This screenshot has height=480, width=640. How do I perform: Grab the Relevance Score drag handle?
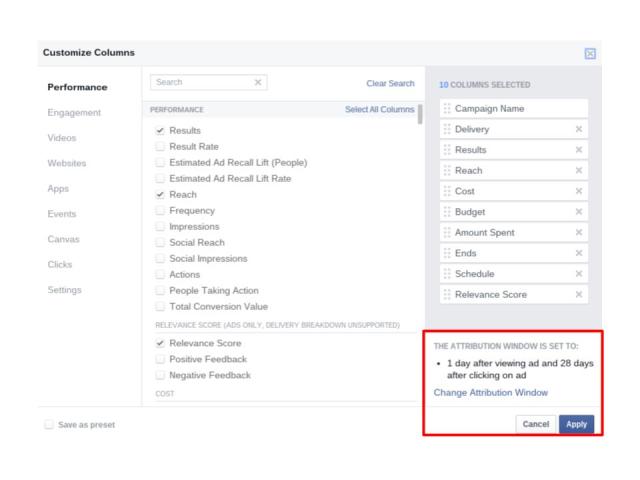click(447, 294)
